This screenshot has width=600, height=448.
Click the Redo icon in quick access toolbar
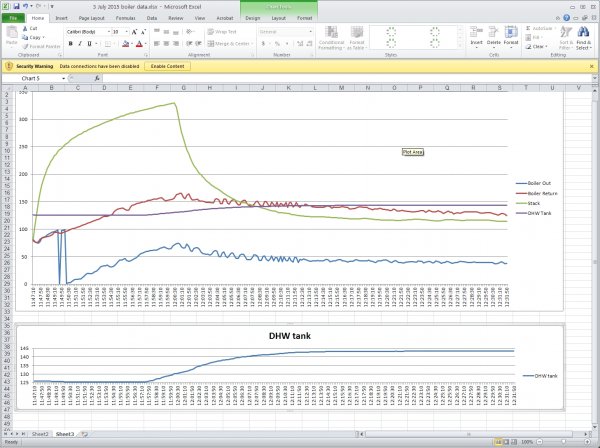tap(38, 6)
